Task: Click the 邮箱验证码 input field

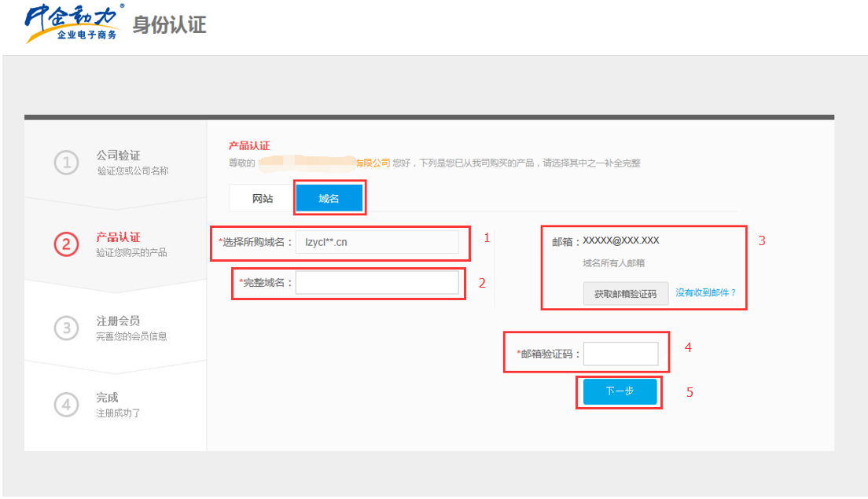Action: click(620, 354)
